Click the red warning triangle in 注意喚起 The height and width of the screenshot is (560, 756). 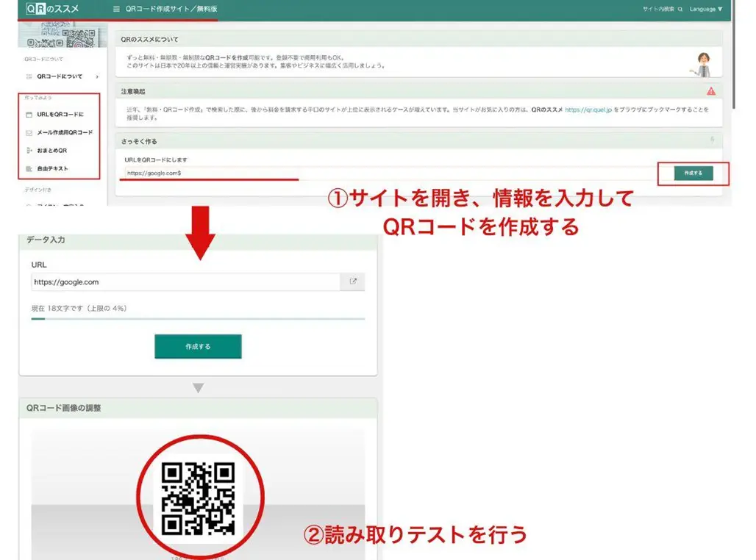tap(711, 91)
